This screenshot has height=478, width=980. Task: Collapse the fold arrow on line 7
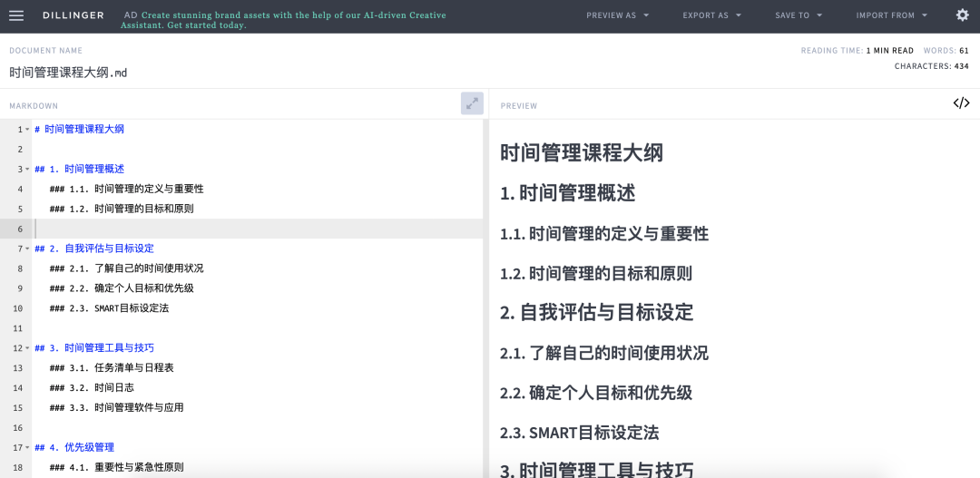point(27,249)
